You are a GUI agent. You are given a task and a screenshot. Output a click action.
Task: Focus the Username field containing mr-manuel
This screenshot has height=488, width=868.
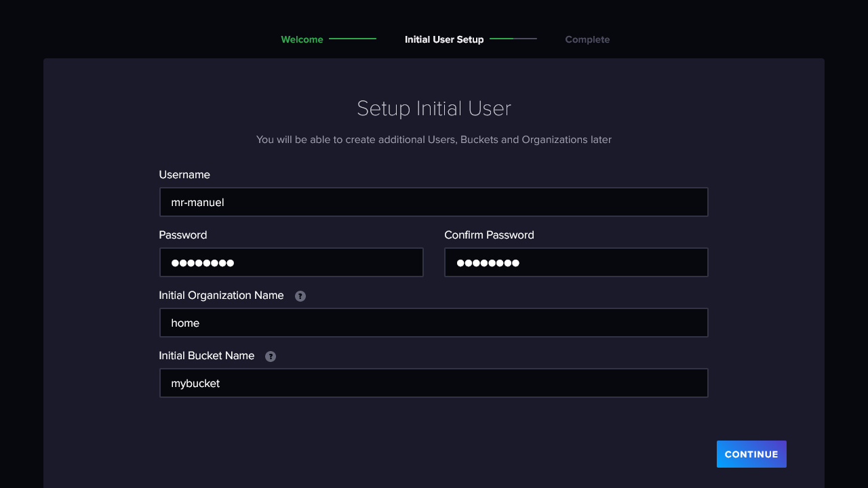point(433,202)
